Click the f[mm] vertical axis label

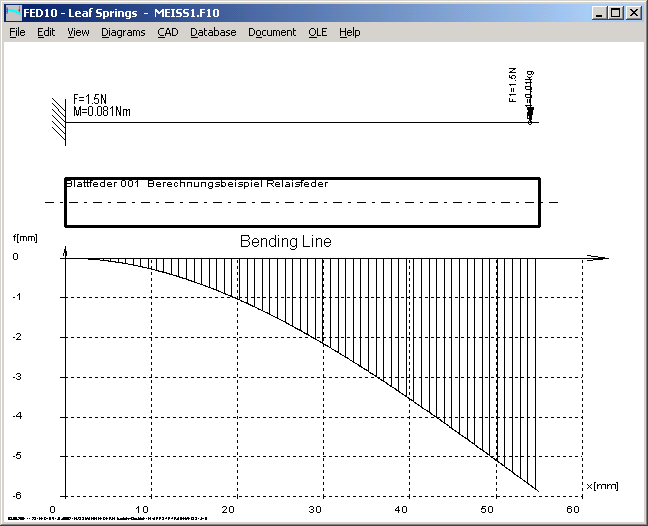pos(25,237)
